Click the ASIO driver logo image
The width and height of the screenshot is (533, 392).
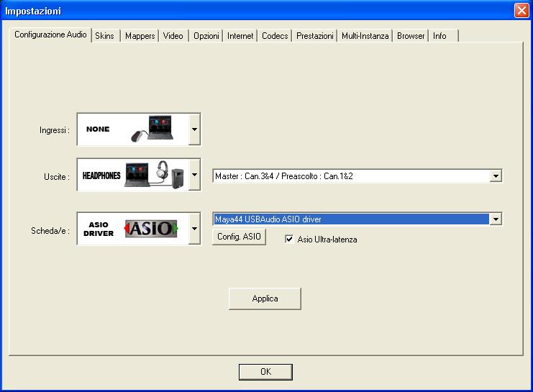tap(151, 229)
